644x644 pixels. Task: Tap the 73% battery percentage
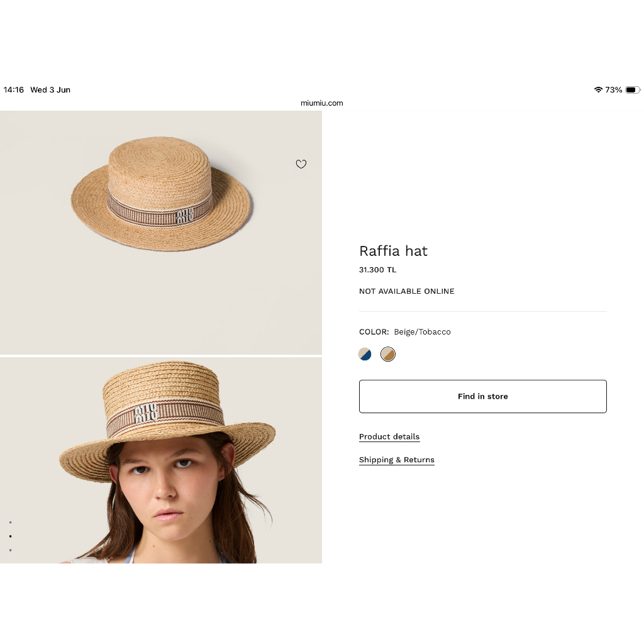click(614, 90)
